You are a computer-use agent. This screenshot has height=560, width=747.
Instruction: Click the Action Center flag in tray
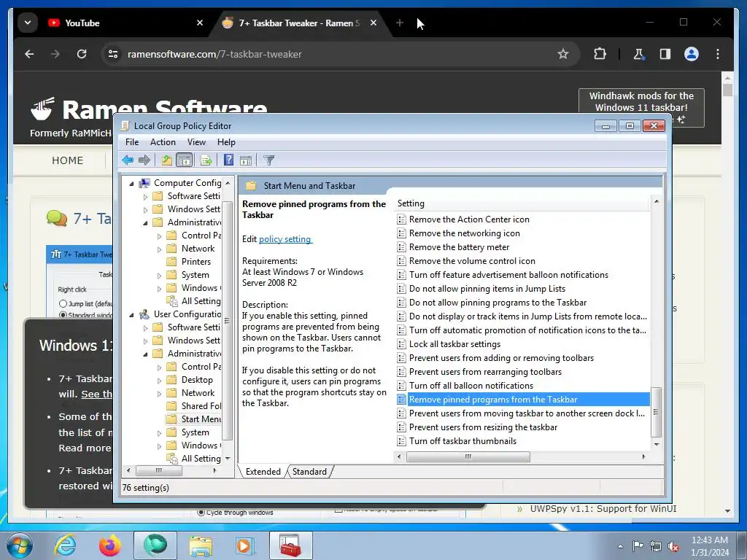(x=638, y=545)
